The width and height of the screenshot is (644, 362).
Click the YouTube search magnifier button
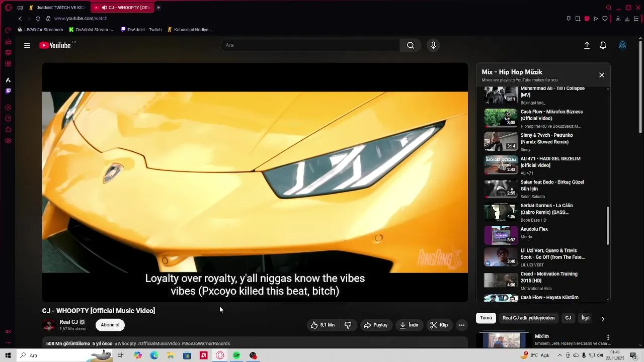pos(411,45)
